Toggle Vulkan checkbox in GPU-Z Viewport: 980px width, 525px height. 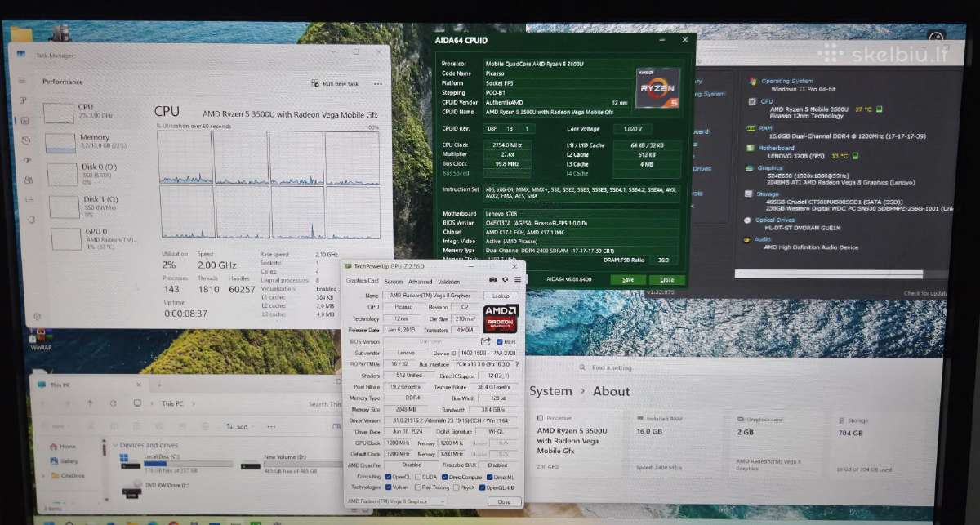pyautogui.click(x=388, y=487)
